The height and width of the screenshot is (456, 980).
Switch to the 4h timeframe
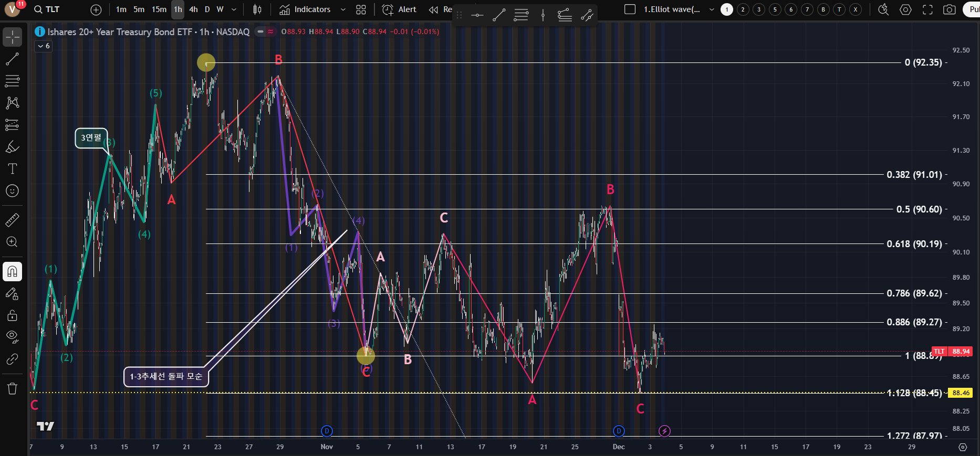coord(193,9)
